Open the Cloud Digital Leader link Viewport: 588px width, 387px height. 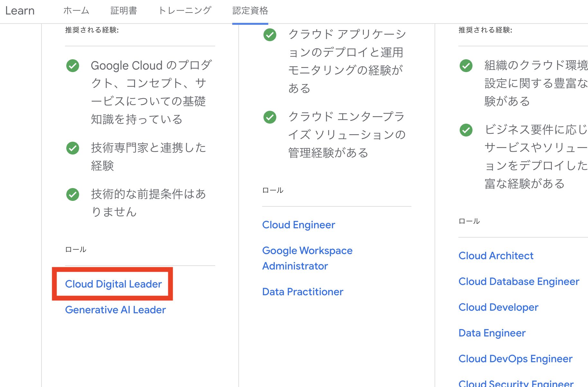point(113,284)
